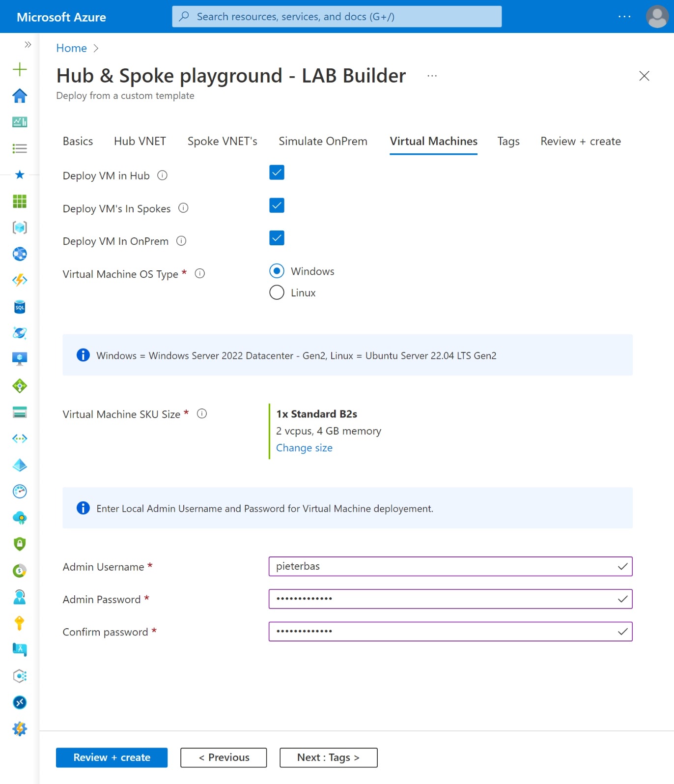
Task: Focus the Admin Password field
Action: 450,599
